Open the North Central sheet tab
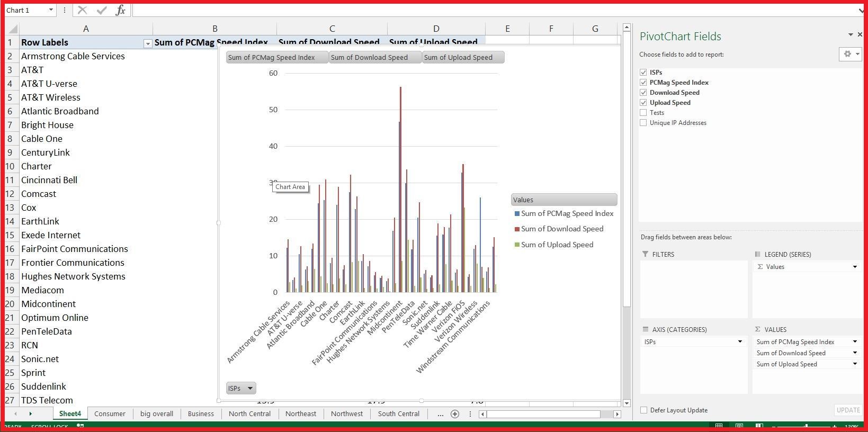The width and height of the screenshot is (868, 432). tap(249, 414)
